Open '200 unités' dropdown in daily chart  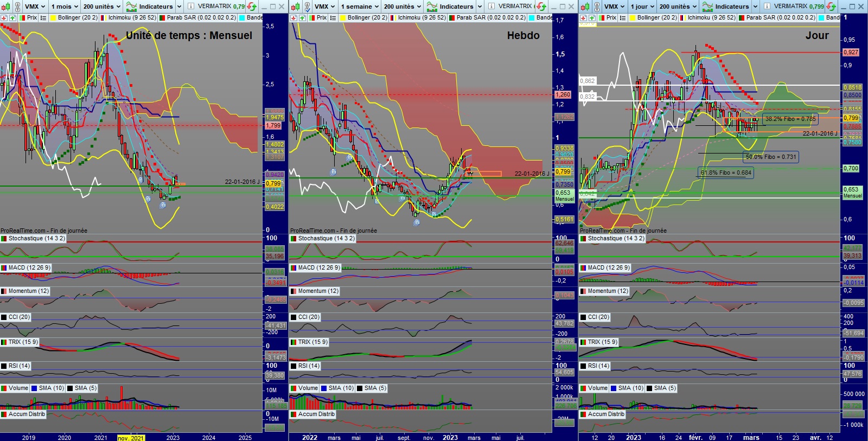(x=678, y=7)
